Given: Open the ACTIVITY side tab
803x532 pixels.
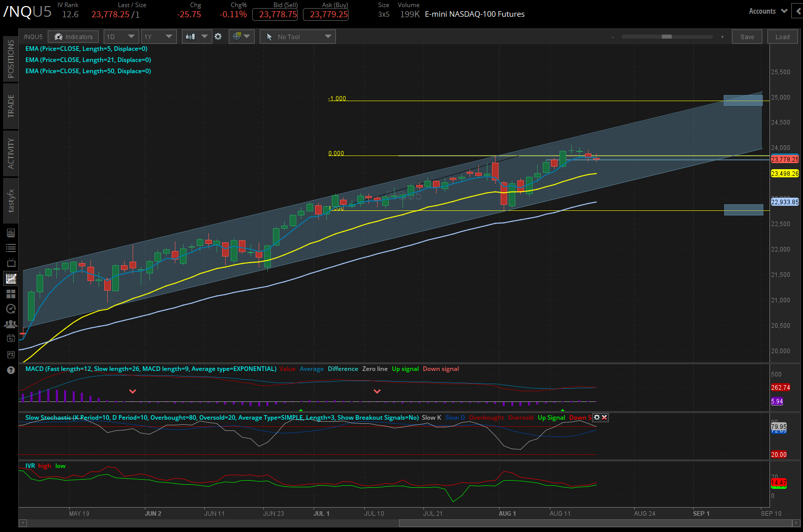Looking at the screenshot, I should click(11, 153).
